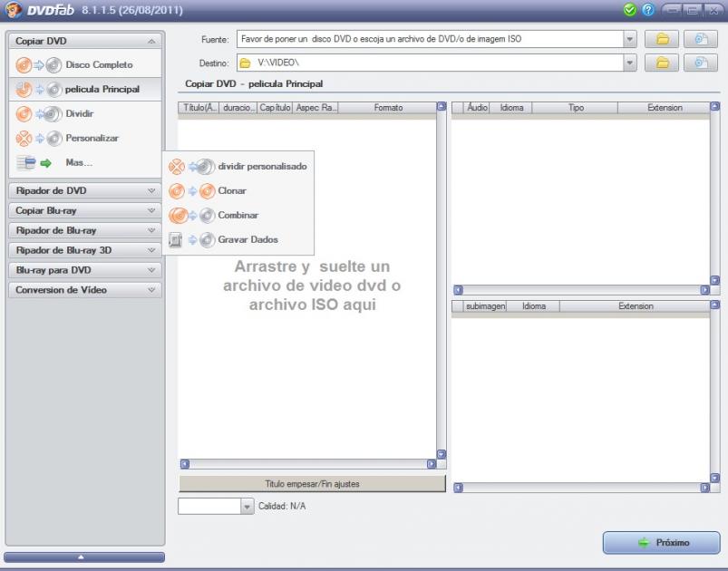Browse folder for Fuente source
The height and width of the screenshot is (571, 728).
click(662, 39)
